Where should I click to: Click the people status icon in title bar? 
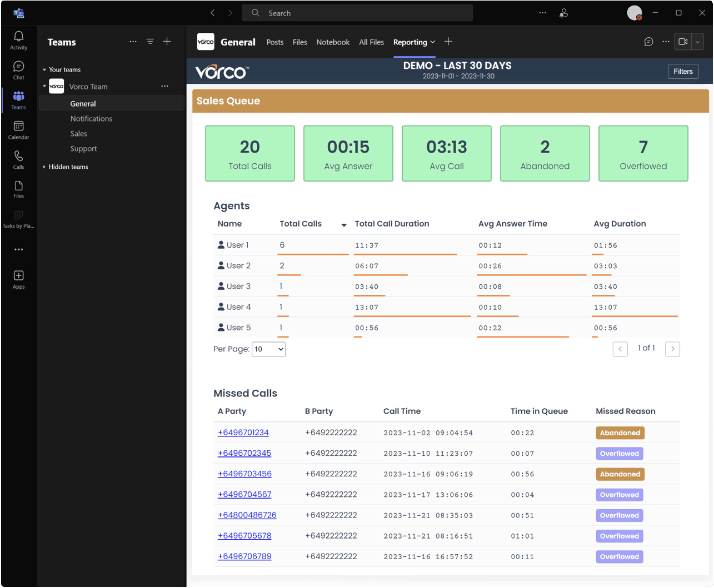click(x=563, y=13)
